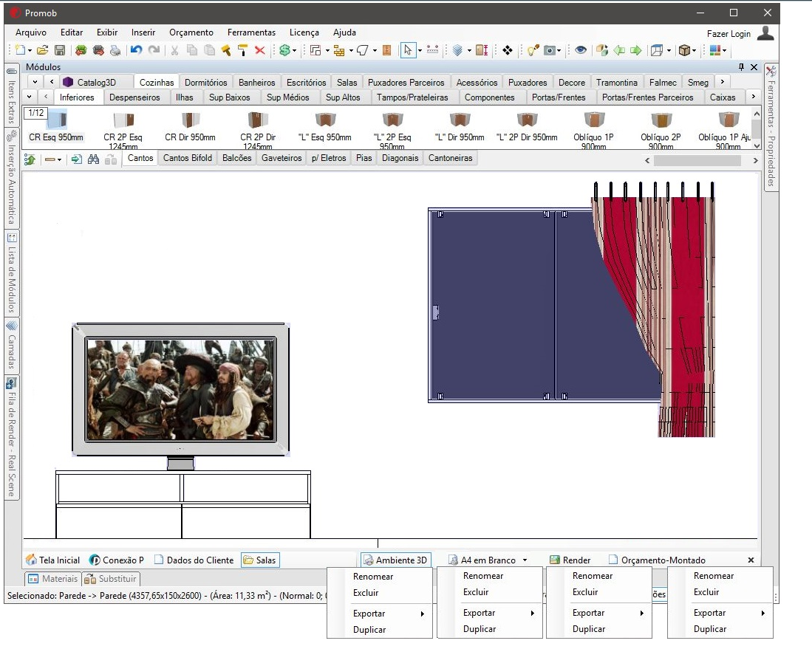The width and height of the screenshot is (812, 649).
Task: Open the Gaveteiros subcategory tab
Action: pos(282,158)
